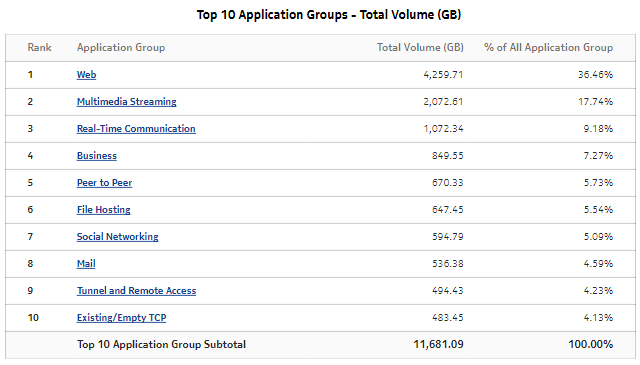Click the 5.09% percentage cell
This screenshot has height=365, width=640.
[x=598, y=236]
